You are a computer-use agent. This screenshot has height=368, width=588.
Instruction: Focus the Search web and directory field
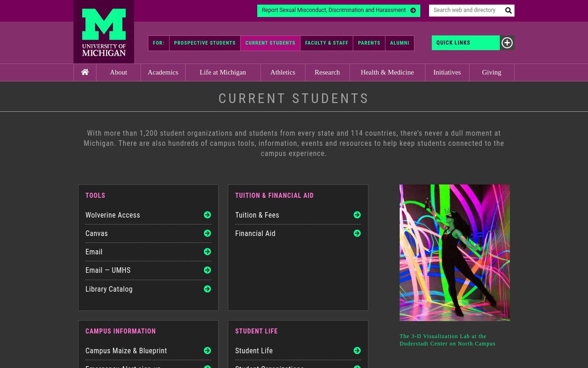coord(465,11)
